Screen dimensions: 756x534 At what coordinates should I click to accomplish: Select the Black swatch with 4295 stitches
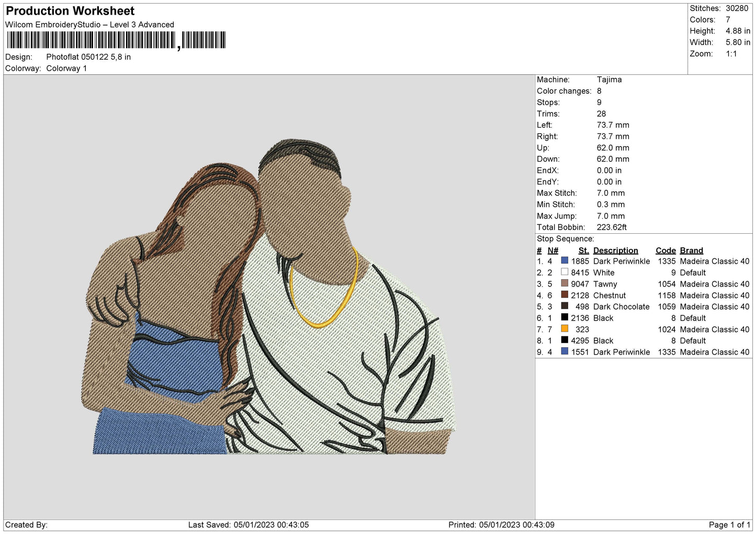[565, 340]
